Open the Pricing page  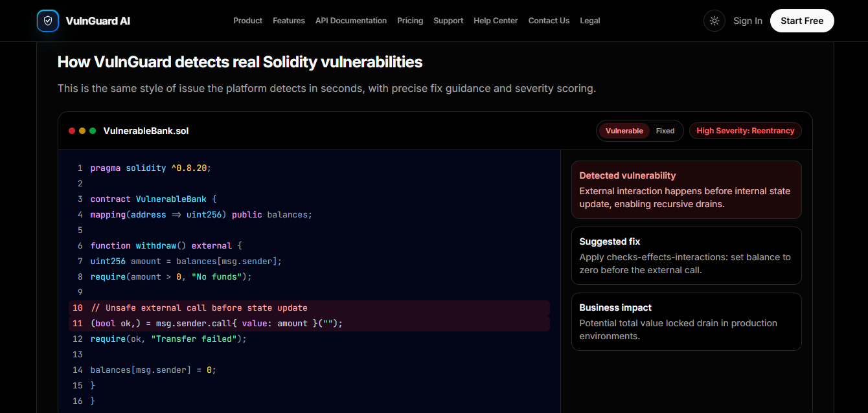click(410, 20)
